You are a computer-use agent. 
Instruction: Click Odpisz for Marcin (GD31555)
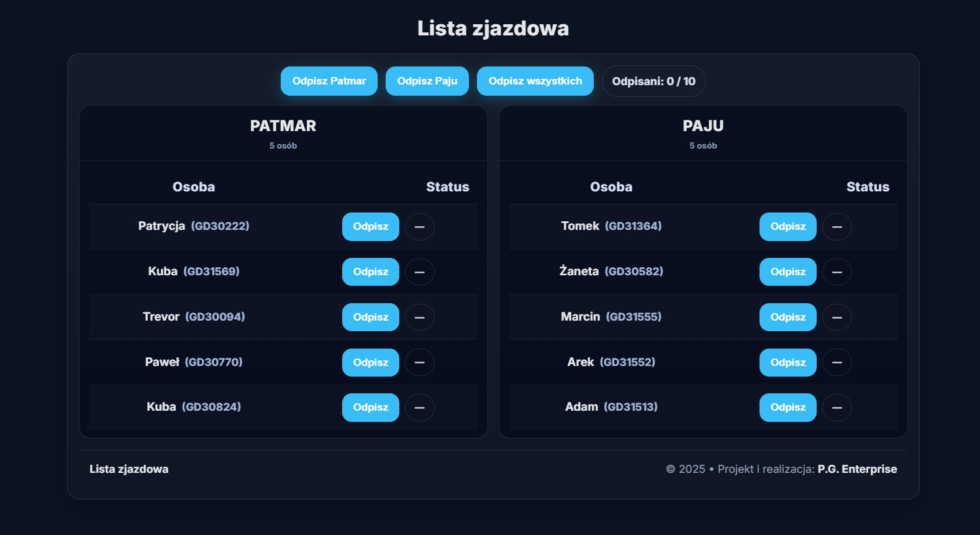[x=787, y=317]
